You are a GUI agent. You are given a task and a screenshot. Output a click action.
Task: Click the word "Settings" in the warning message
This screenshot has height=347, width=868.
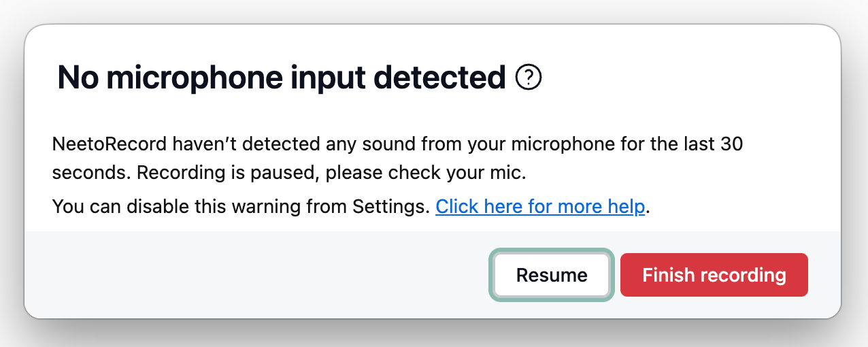tap(389, 206)
